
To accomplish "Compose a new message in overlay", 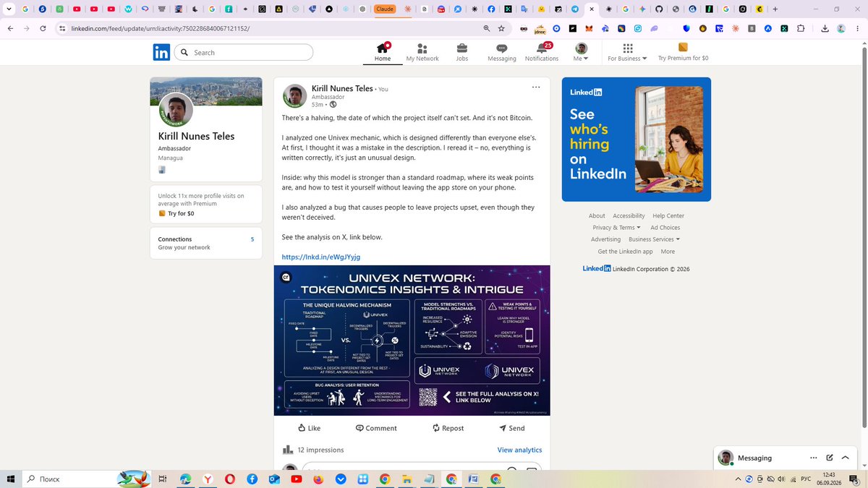I will click(830, 458).
